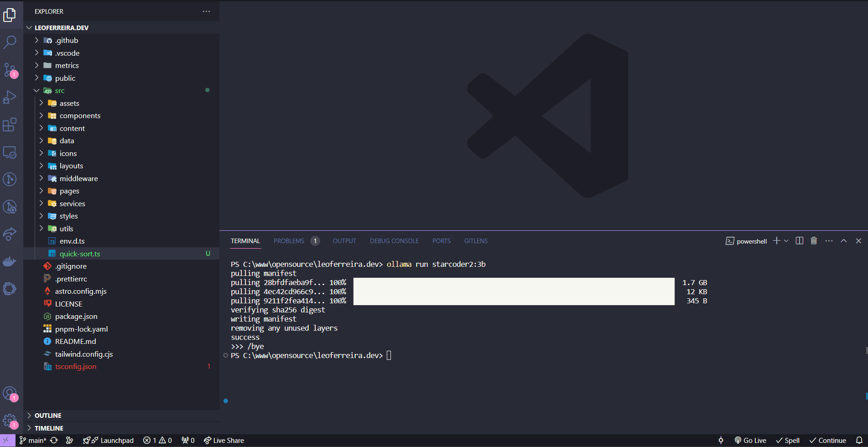Start Go Live server
Viewport: 868px width, 447px height.
750,441
